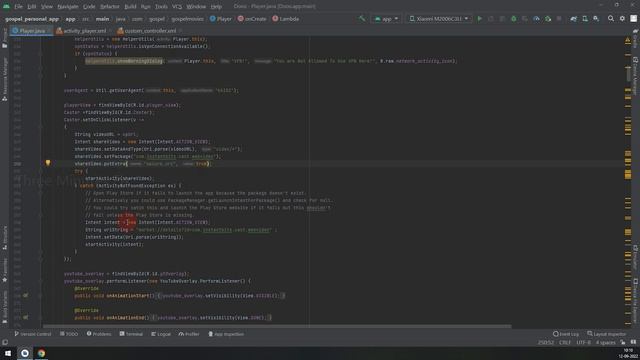The width and height of the screenshot is (640, 360).
Task: Open the Layout Inspector tool window
Action: 607,334
